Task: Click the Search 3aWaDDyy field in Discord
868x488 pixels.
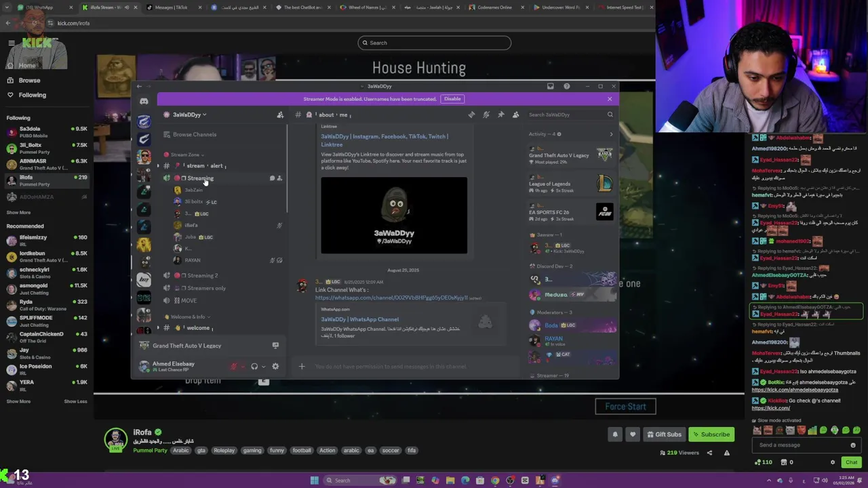Action: [x=570, y=115]
